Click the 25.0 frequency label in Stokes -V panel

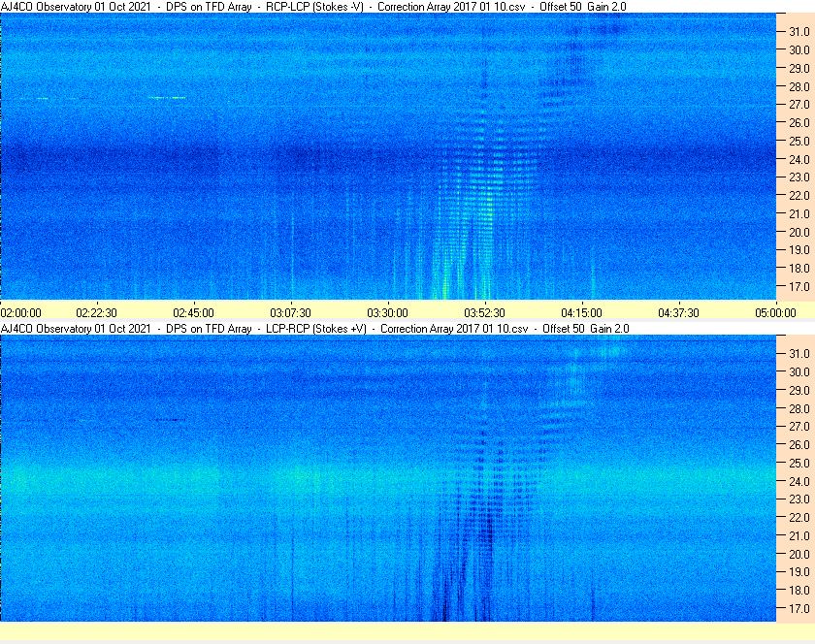click(799, 141)
